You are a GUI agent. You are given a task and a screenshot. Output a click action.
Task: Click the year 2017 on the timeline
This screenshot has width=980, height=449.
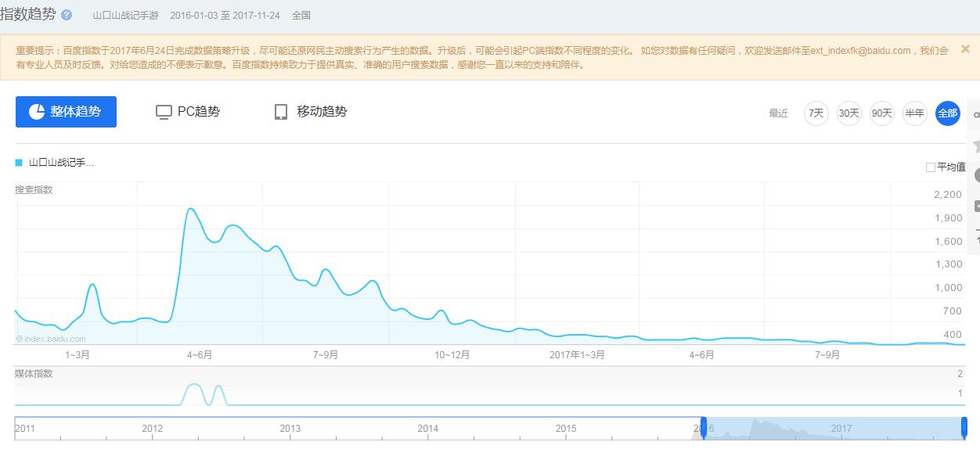pyautogui.click(x=841, y=429)
